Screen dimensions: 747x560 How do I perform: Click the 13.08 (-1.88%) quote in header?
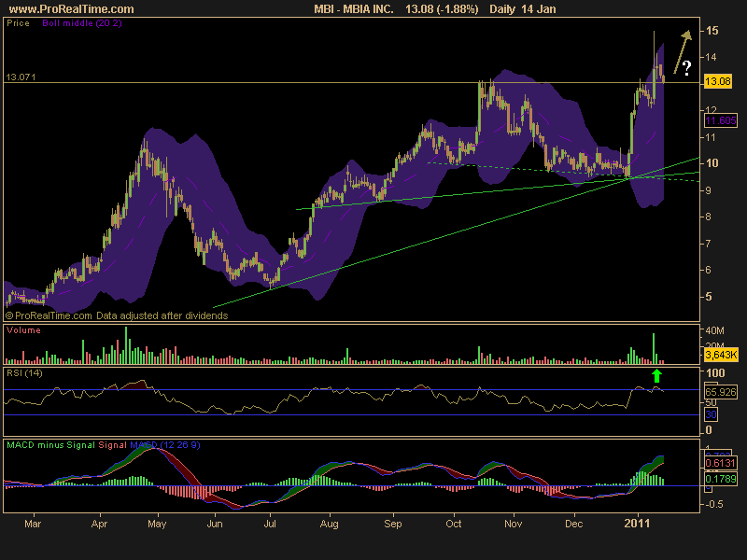pos(442,9)
